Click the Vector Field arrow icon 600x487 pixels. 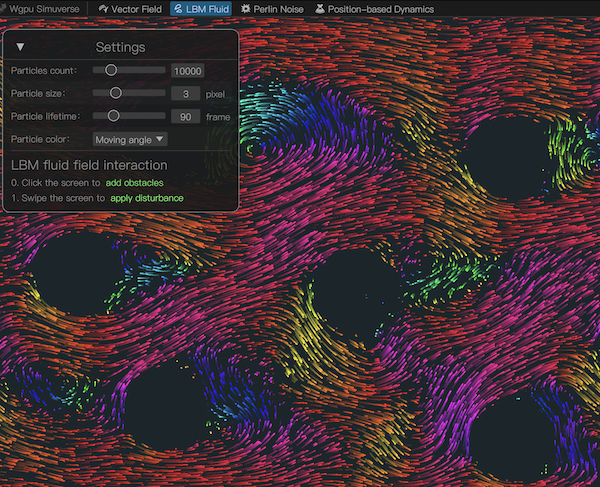click(103, 8)
